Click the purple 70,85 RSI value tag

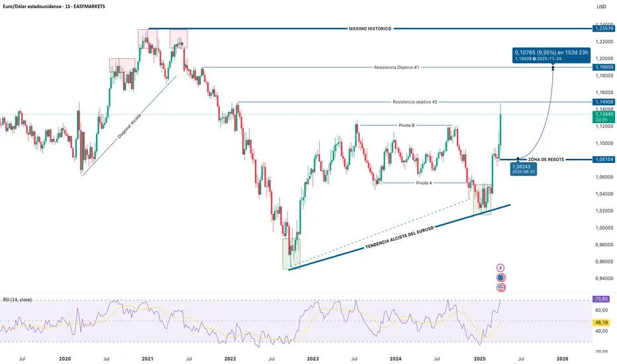(601, 299)
